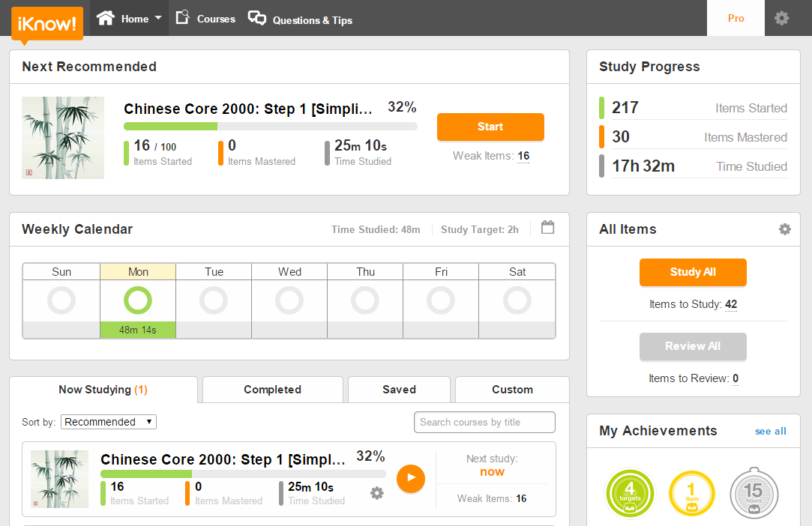Click the Home house icon
812x526 pixels.
coord(105,18)
